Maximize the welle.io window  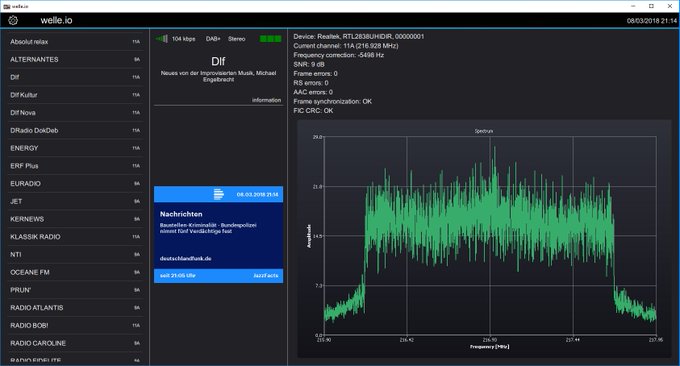click(x=651, y=6)
